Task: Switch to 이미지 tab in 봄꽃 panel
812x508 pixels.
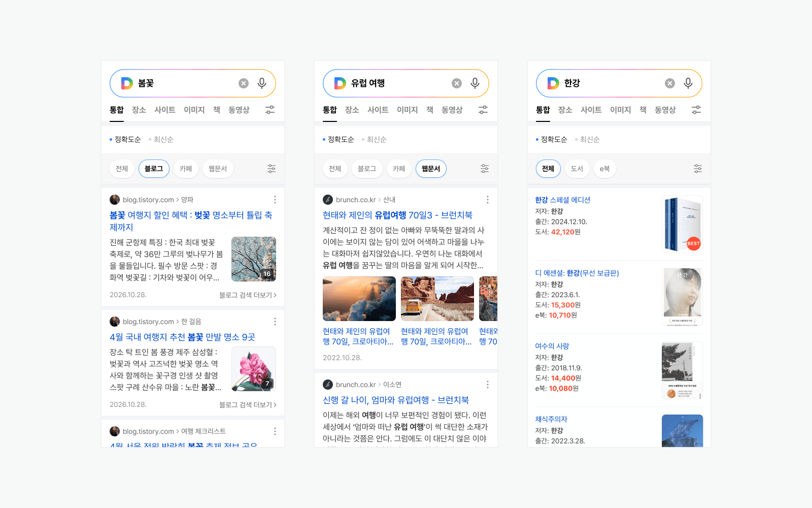Action: (x=194, y=110)
